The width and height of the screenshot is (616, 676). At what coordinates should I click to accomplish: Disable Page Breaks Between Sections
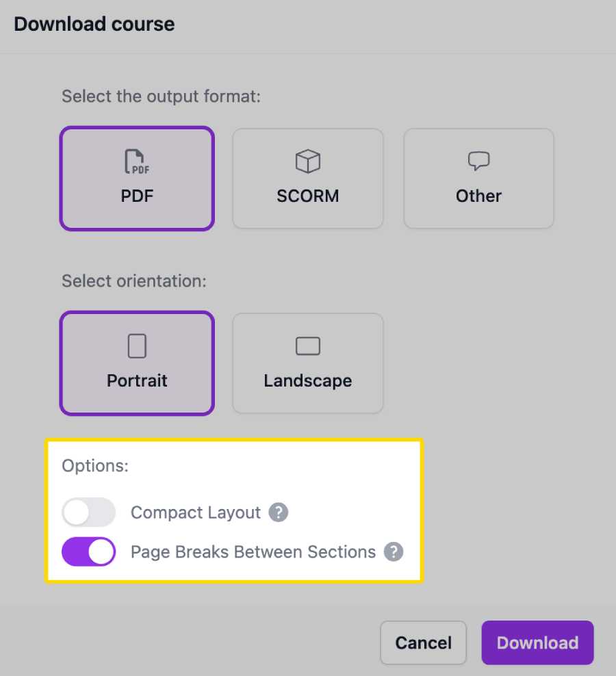click(x=88, y=552)
